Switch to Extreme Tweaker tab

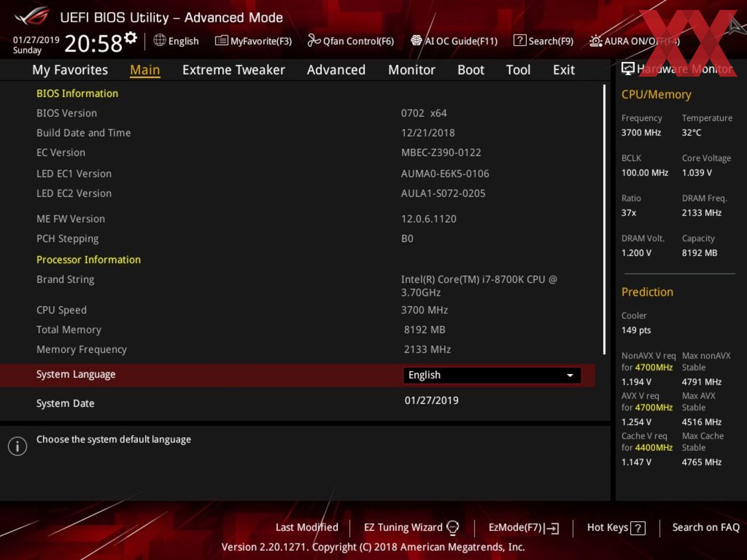(x=233, y=70)
